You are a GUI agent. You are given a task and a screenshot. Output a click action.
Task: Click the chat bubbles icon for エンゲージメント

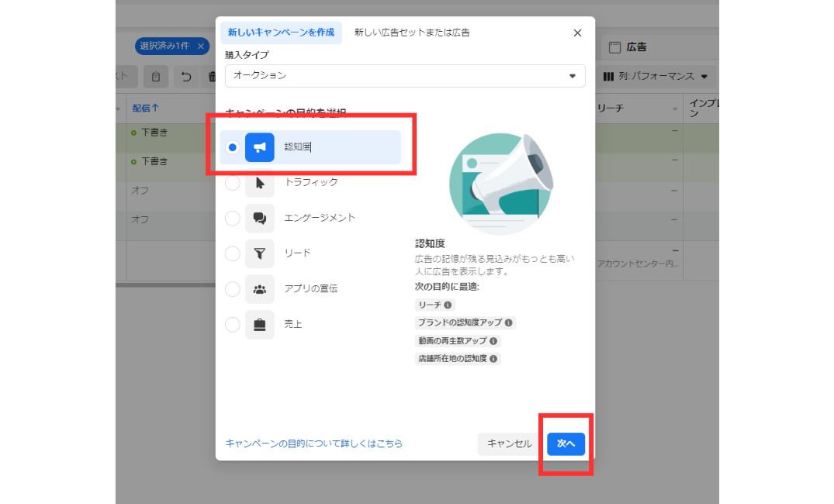pos(259,218)
